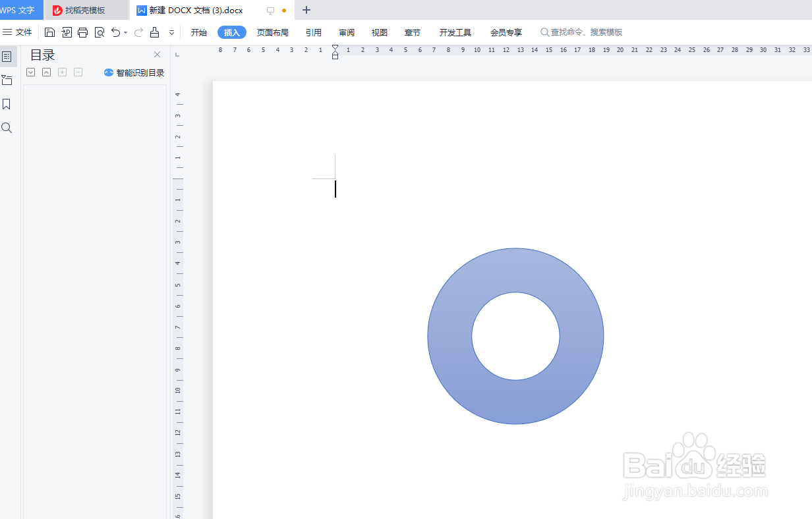The image size is (812, 519).
Task: Open the 页面布局 ribbon tab
Action: click(x=273, y=32)
